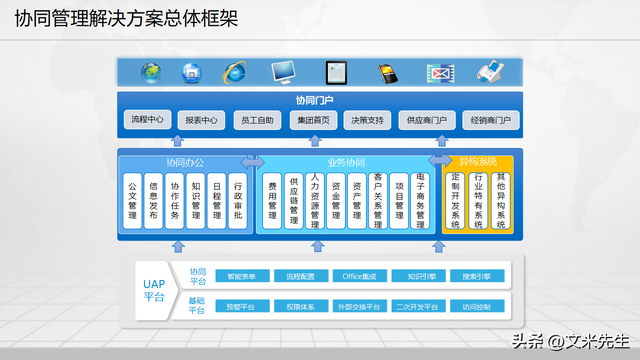Image resolution: width=640 pixels, height=360 pixels.
Task: Click the 资产管理 module box
Action: [x=357, y=200]
